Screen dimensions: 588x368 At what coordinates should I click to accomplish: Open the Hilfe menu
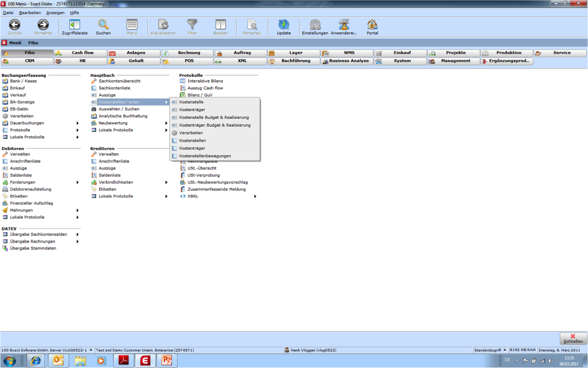click(x=74, y=13)
